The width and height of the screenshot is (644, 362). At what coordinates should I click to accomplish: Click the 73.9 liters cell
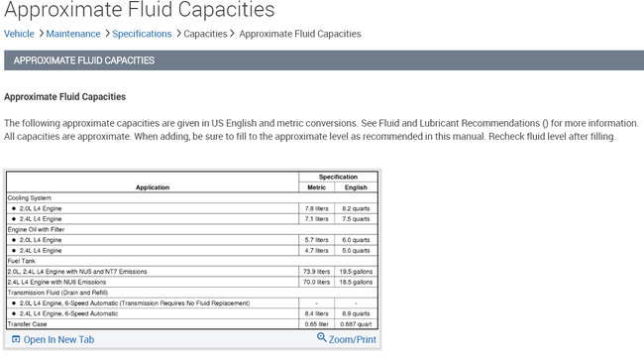pyautogui.click(x=317, y=272)
